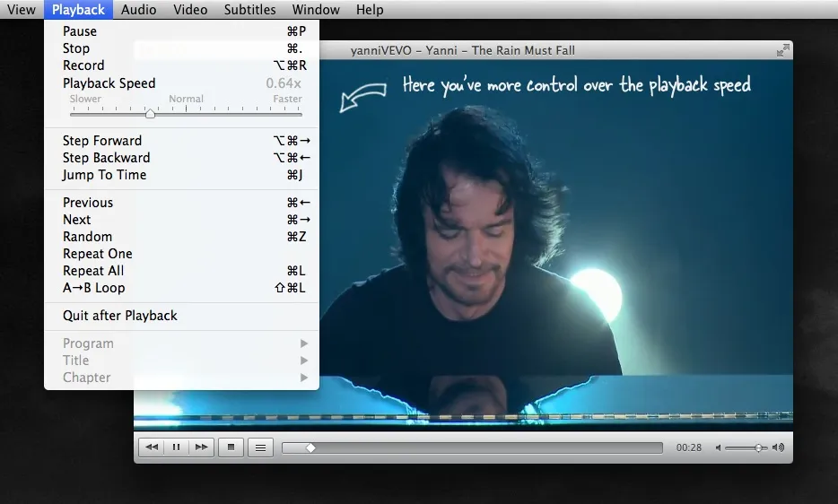Click the volume slider knob
Screen dimensions: 838x504
click(x=758, y=448)
